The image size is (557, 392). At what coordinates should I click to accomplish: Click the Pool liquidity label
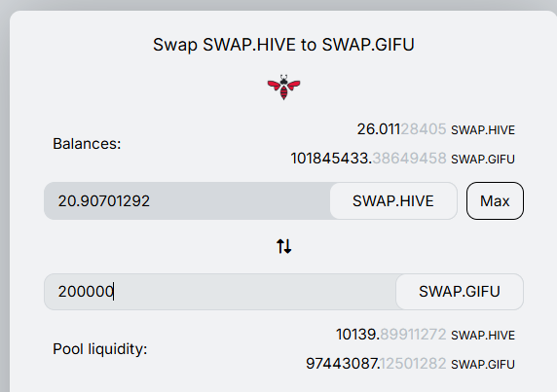pos(100,349)
